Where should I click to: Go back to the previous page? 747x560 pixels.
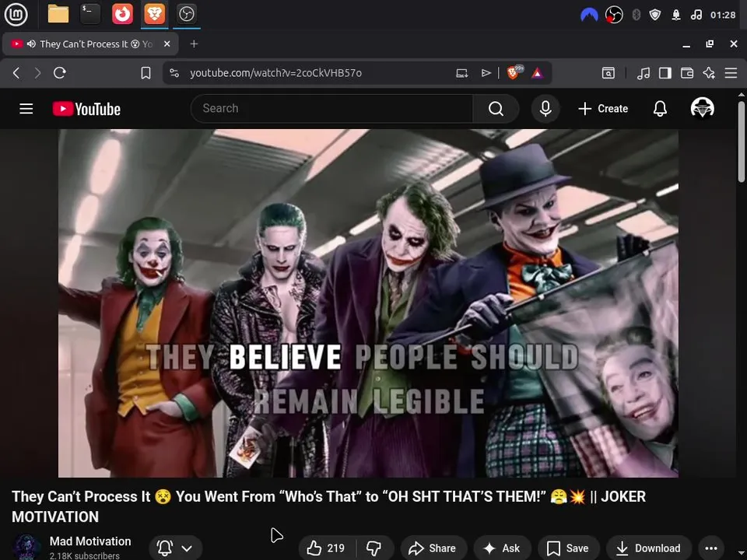[x=16, y=73]
